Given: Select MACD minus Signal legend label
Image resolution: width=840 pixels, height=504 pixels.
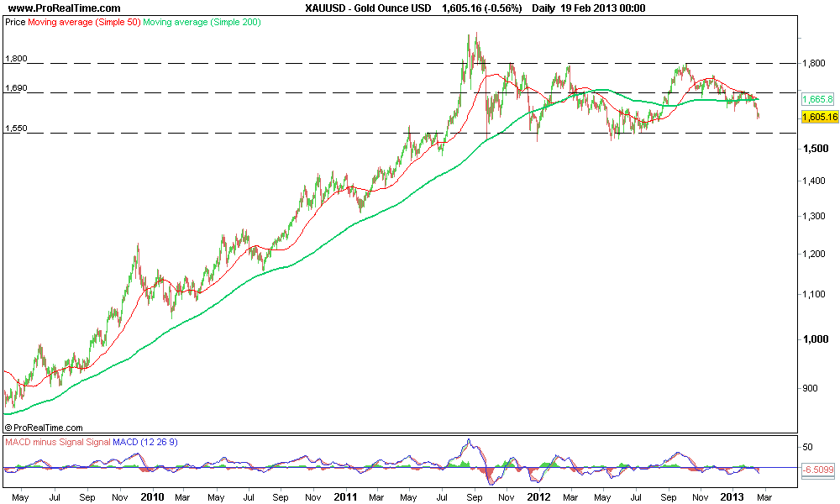Looking at the screenshot, I should [45, 442].
